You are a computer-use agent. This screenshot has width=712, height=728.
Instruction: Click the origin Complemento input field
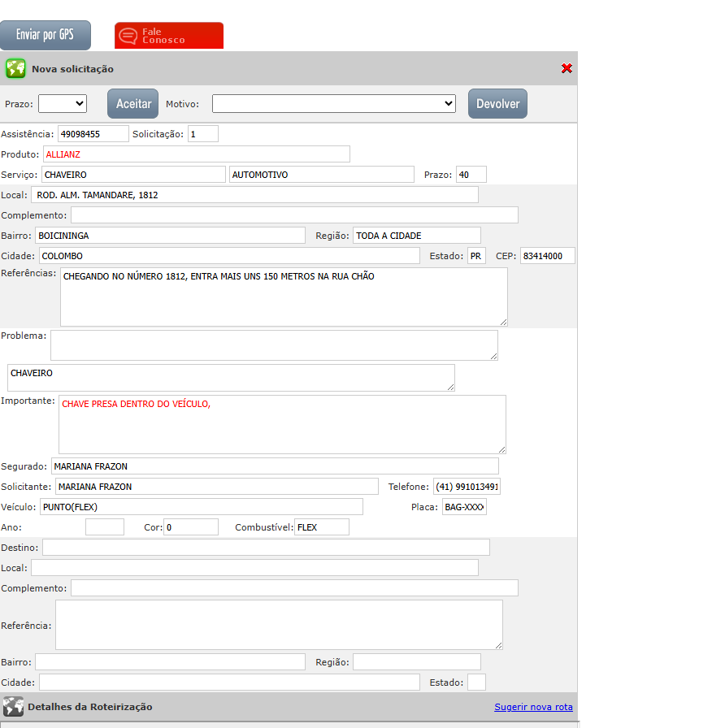(x=294, y=215)
